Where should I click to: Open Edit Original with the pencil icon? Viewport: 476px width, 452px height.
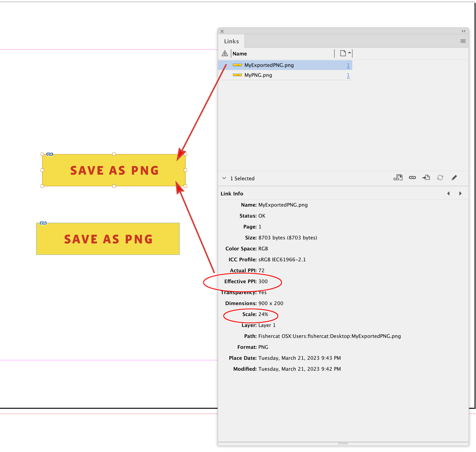tap(454, 178)
